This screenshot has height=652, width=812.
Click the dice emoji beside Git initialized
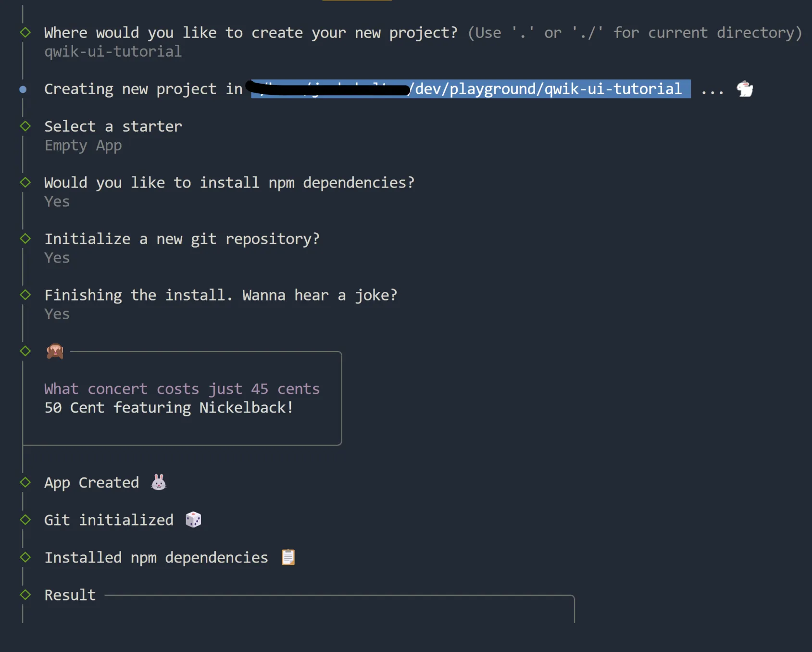click(x=193, y=520)
